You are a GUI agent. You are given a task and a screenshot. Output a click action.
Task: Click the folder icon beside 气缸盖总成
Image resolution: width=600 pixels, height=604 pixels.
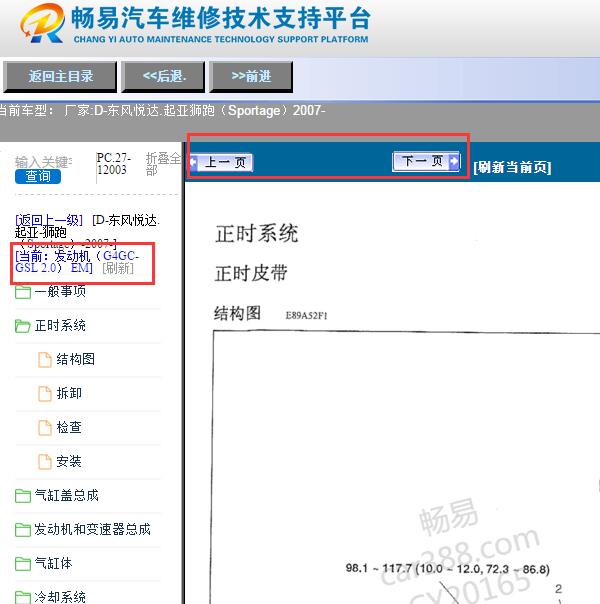coord(23,496)
